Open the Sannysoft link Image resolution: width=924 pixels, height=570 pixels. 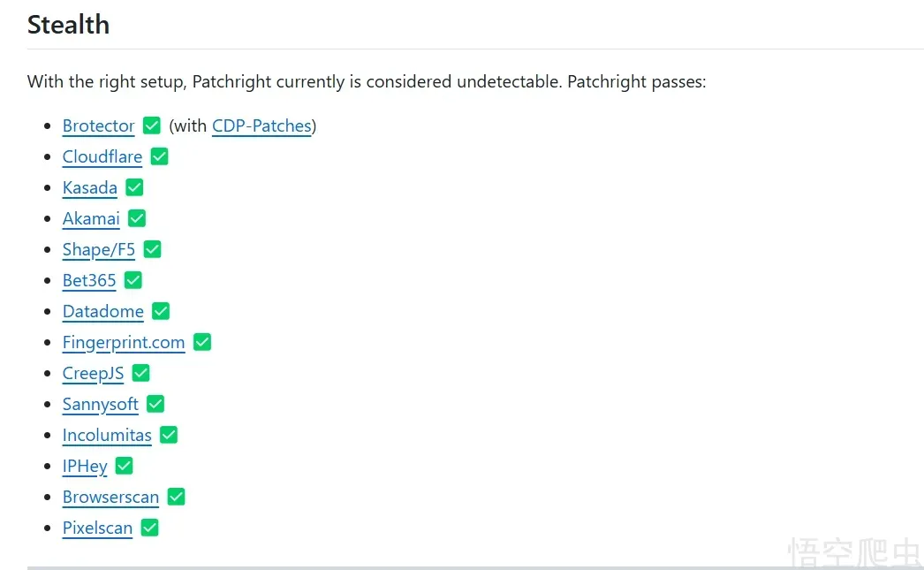click(100, 404)
